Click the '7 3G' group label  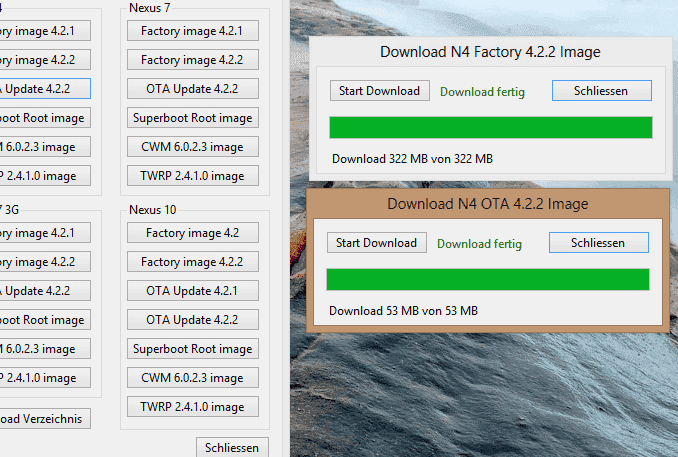click(x=10, y=210)
